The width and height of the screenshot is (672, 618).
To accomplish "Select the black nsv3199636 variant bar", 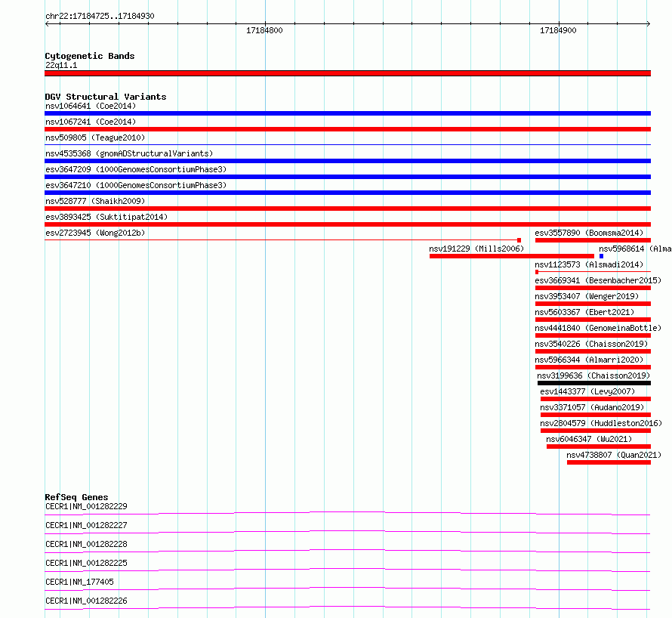I will click(594, 383).
